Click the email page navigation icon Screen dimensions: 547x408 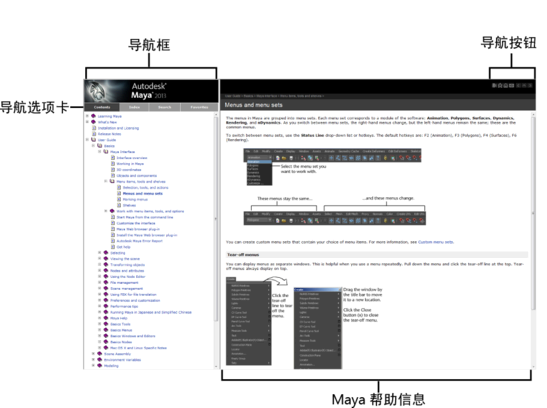click(511, 85)
